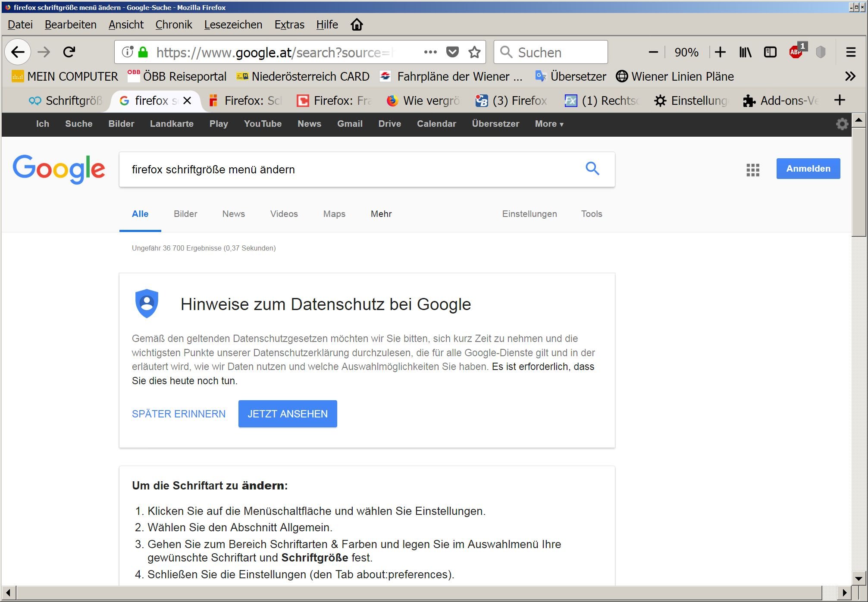Open the Google apps grid
The height and width of the screenshot is (602, 868).
click(753, 169)
